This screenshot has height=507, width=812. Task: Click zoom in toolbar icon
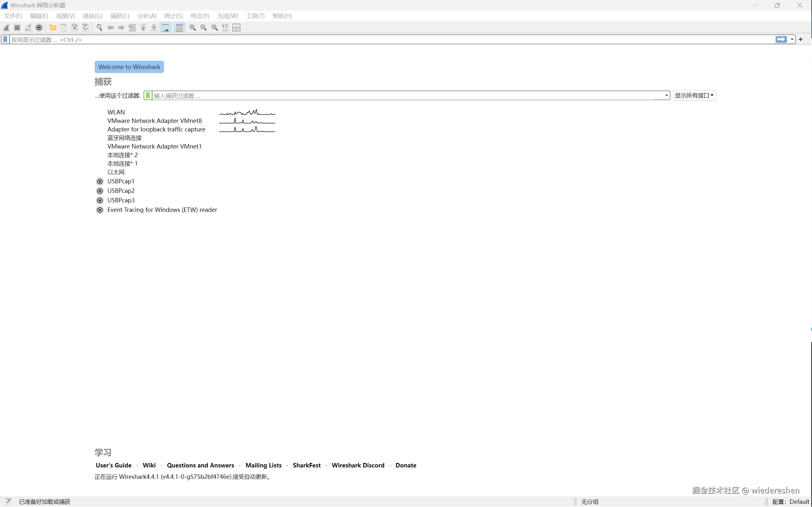[x=193, y=28]
